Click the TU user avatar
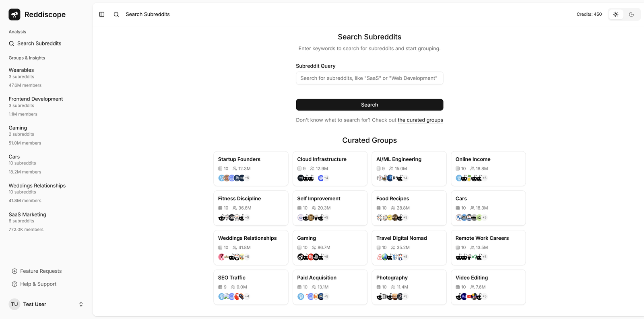The height and width of the screenshot is (319, 644). click(x=14, y=304)
